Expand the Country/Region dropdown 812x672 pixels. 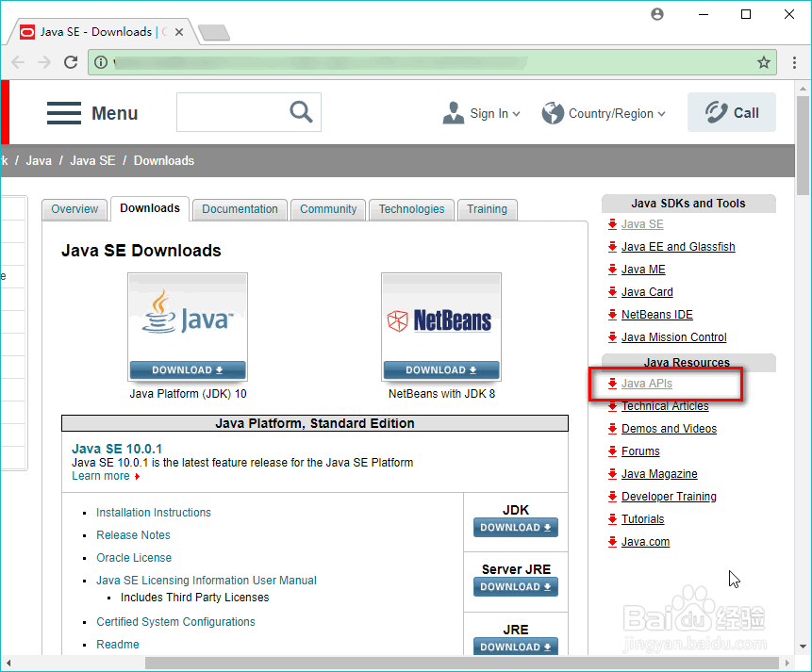(604, 113)
